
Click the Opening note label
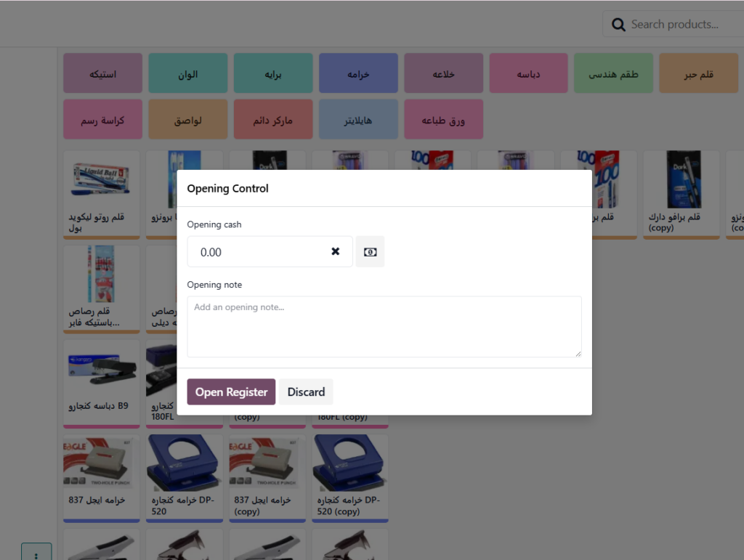214,285
